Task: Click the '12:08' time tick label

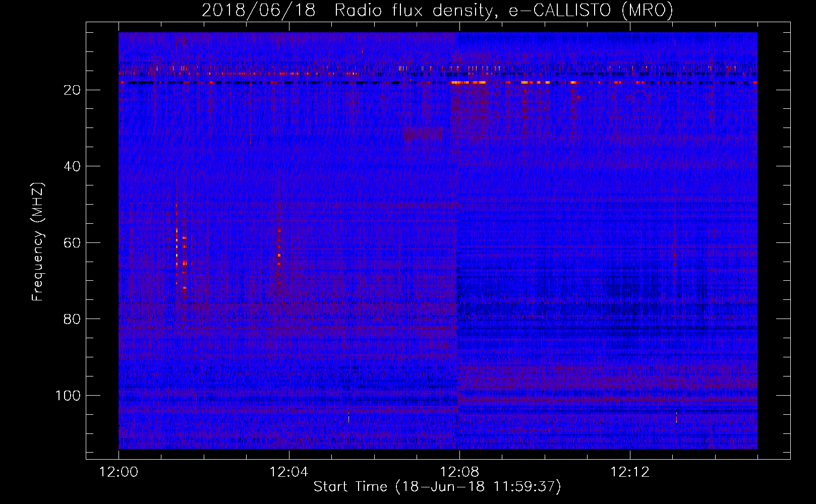Action: tap(459, 472)
